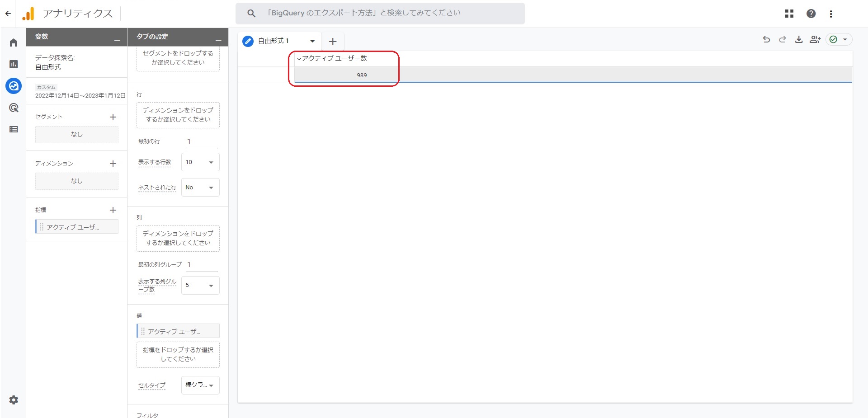Open the three-dot more options menu
The width and height of the screenshot is (868, 418).
click(831, 14)
